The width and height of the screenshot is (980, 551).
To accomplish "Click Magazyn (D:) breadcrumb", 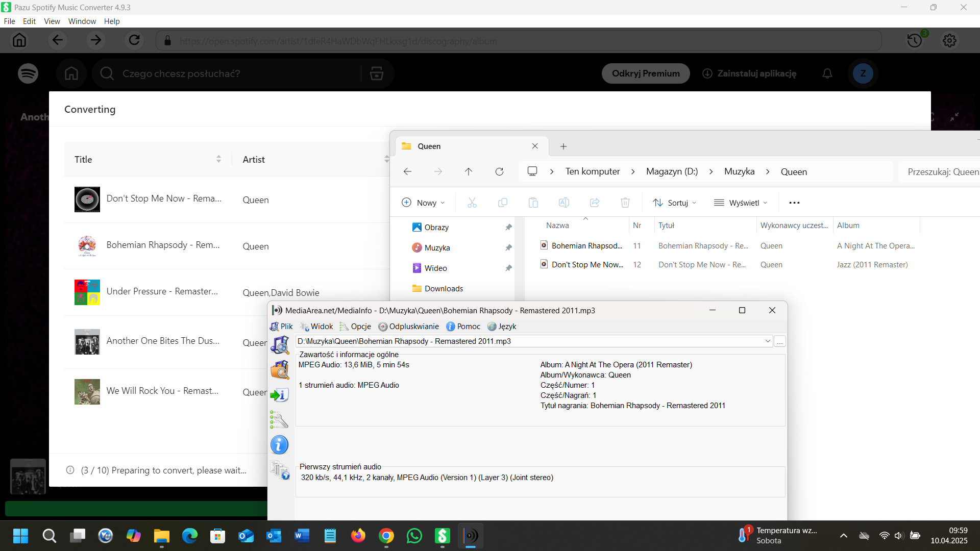I will (672, 171).
